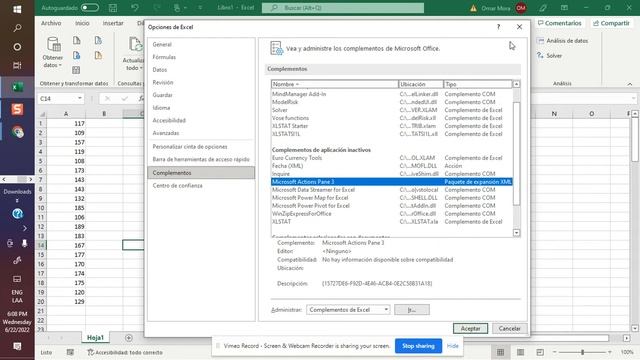Open the Comentarios button

point(560,23)
